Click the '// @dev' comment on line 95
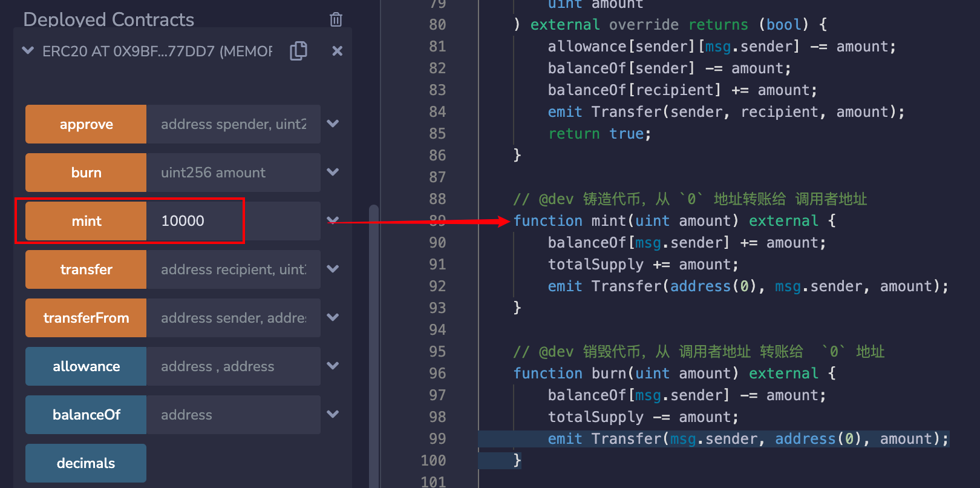Screen dimensions: 980x488 click(x=699, y=352)
